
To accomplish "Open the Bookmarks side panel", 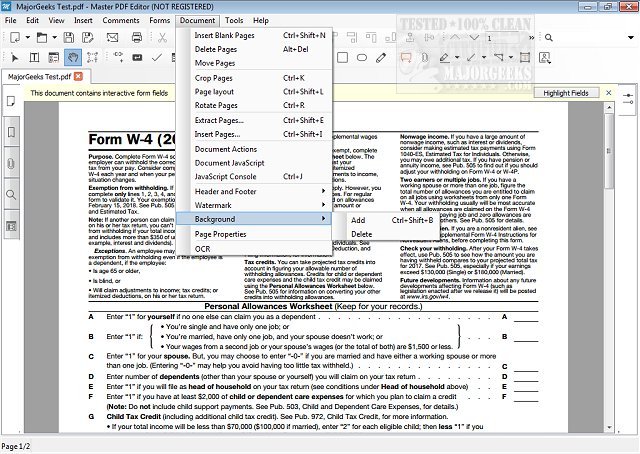I will click(x=11, y=132).
